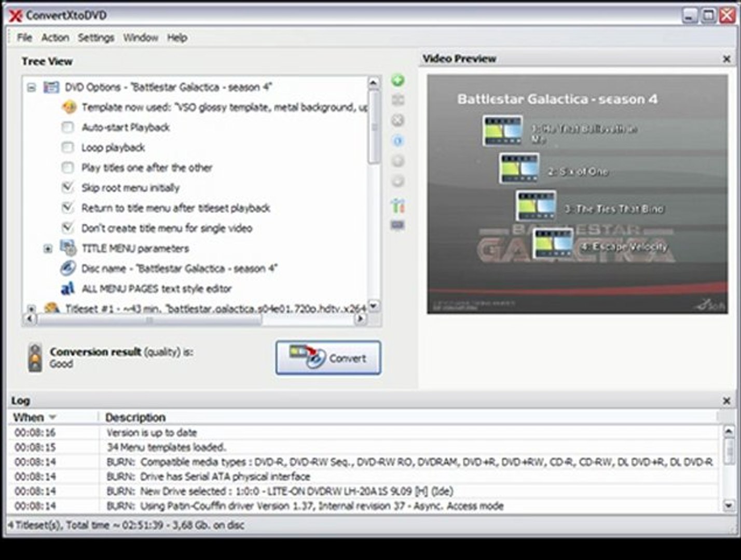Select log entry 'Using Patin-Couffin driver'
The width and height of the screenshot is (741, 560).
pos(305,506)
